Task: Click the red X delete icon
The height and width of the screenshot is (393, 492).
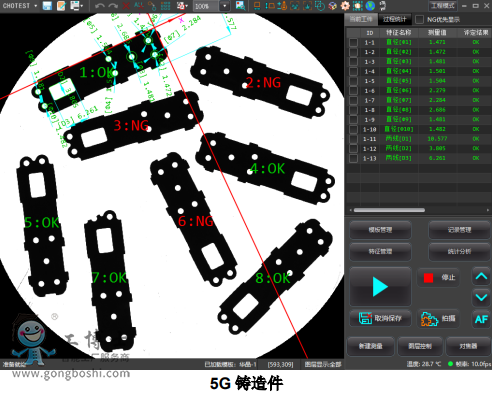Action: 126,6
